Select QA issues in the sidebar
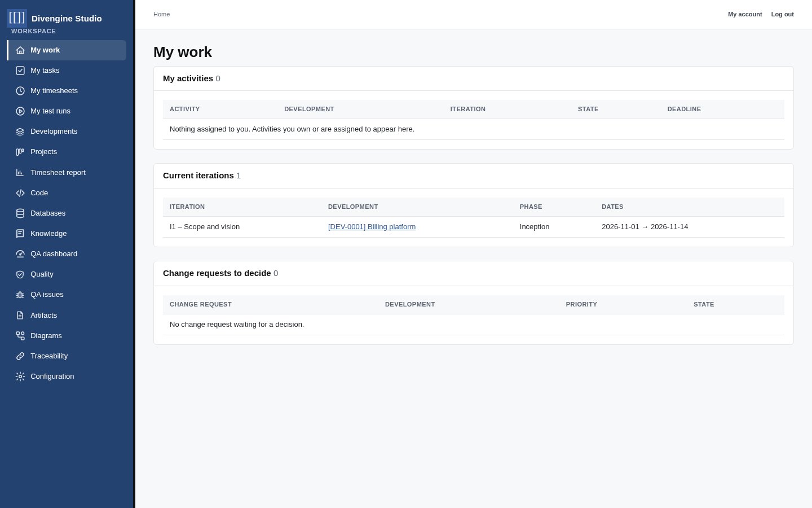Viewport: 812px width, 508px height. (67, 295)
